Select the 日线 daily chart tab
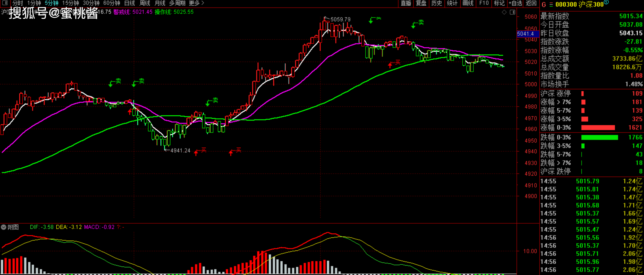Viewport: 644px width, 275px height. point(129,3)
